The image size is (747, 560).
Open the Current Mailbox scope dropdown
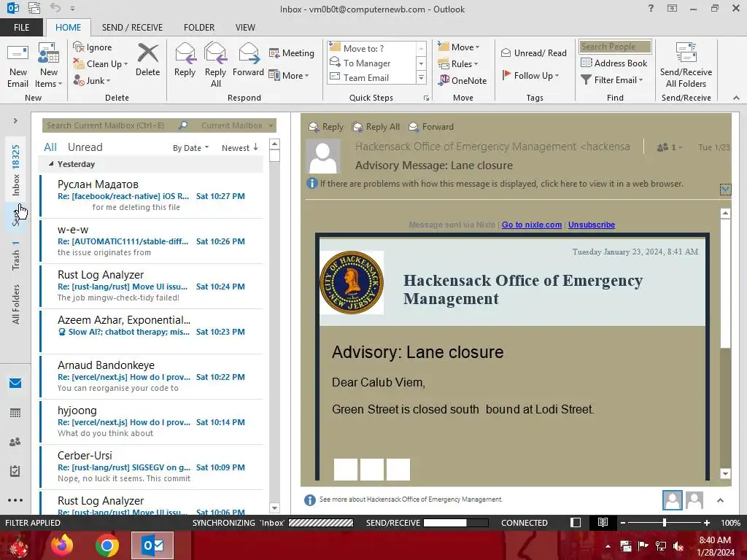click(237, 125)
